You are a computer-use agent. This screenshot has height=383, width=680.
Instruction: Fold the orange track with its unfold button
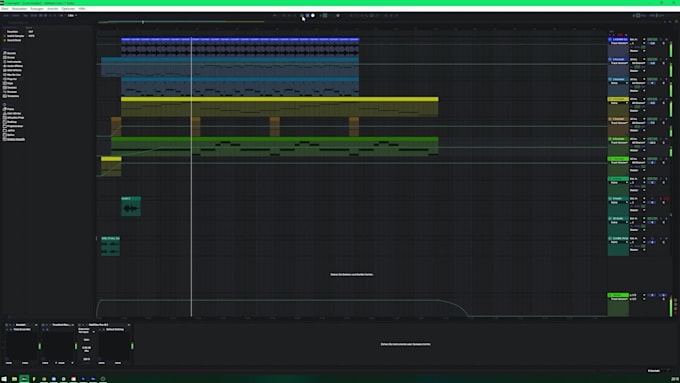(610, 119)
